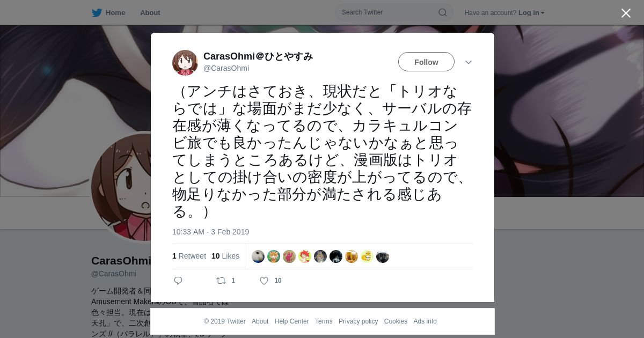Screen dimensions: 644x338
Task: Open the tweet timestamp 10:33 AM link
Action: [x=210, y=232]
